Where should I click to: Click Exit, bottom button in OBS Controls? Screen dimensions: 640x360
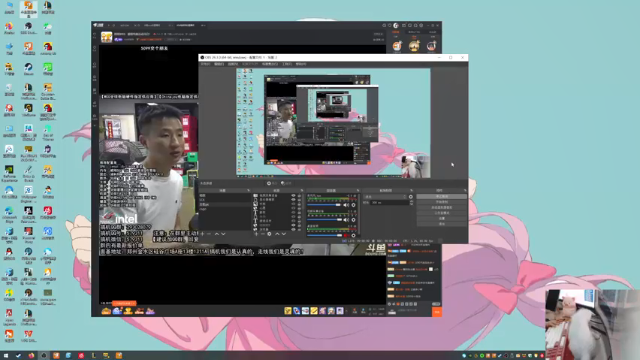(x=442, y=224)
